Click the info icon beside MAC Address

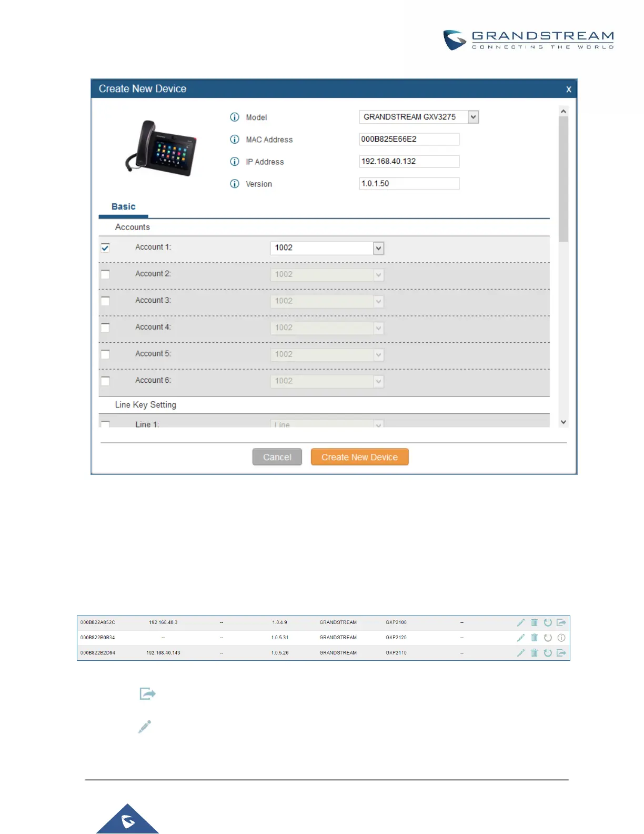click(x=235, y=139)
